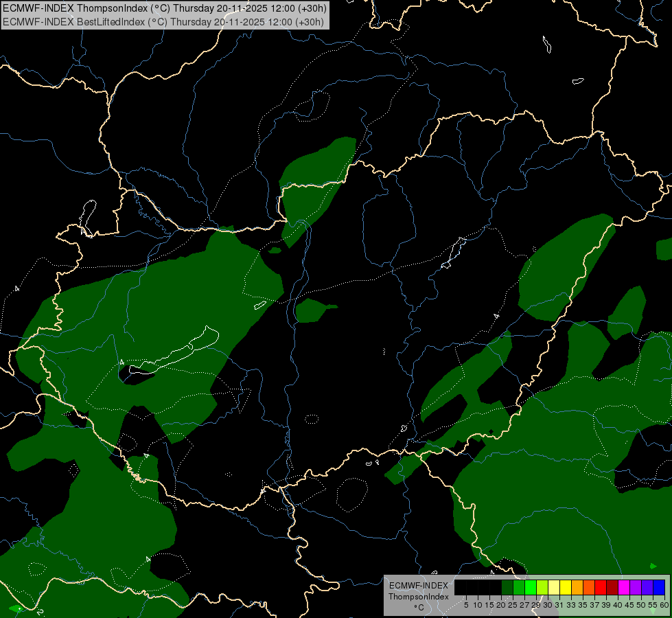Image resolution: width=672 pixels, height=618 pixels.
Task: Click the °C unit label in legend
Action: (419, 608)
